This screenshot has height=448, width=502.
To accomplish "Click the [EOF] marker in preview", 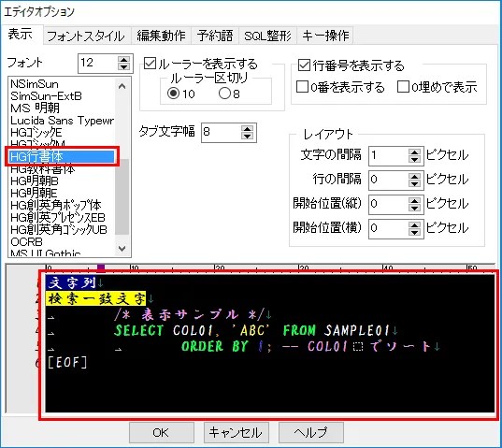I will click(x=67, y=362).
